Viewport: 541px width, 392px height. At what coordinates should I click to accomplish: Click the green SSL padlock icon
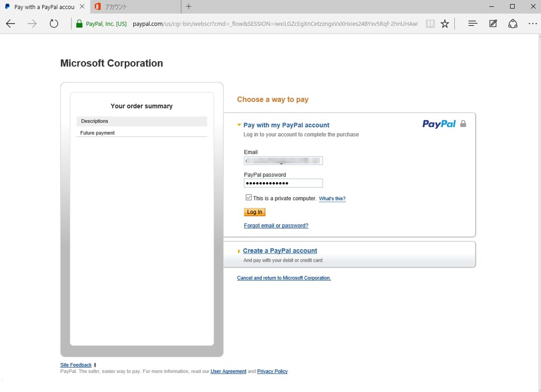point(79,24)
